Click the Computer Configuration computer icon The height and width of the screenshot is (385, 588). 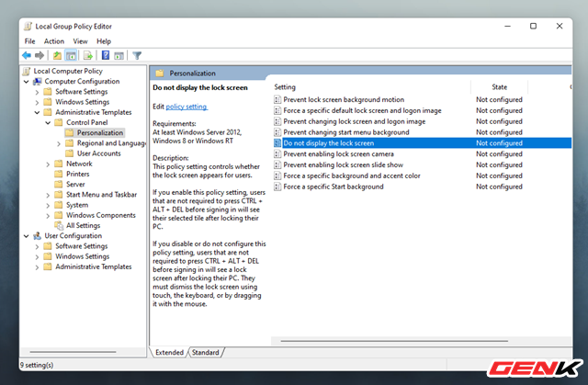37,82
